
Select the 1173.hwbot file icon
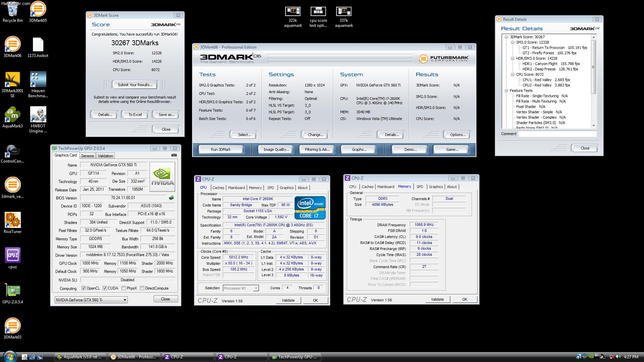point(38,47)
